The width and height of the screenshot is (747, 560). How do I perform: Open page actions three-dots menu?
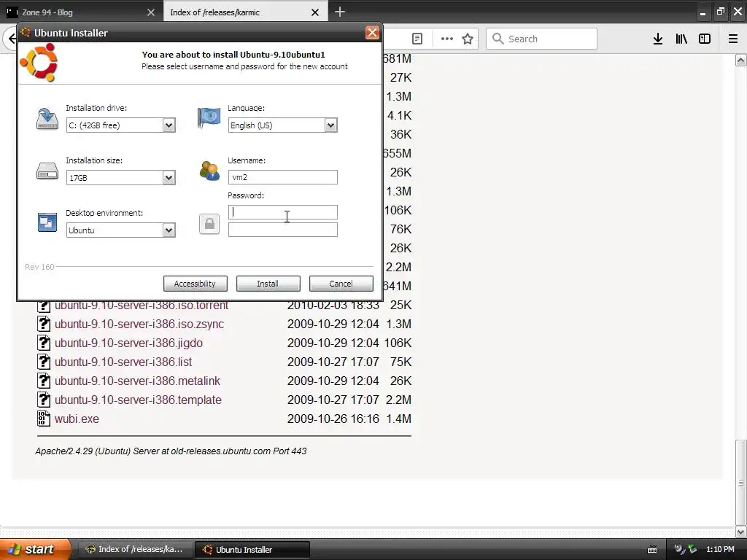tap(447, 39)
